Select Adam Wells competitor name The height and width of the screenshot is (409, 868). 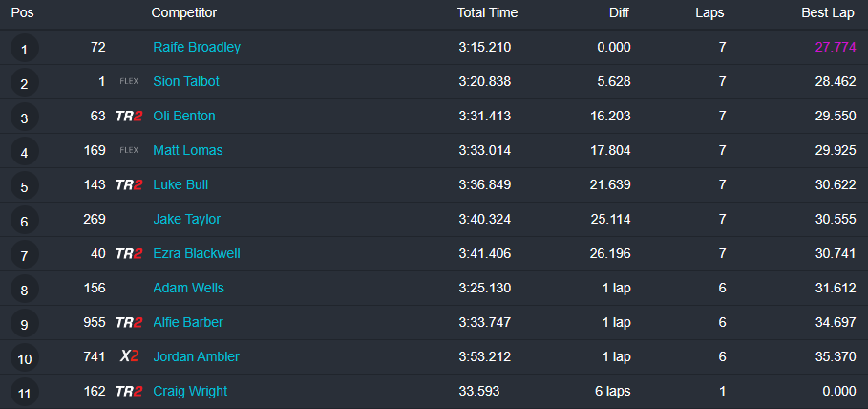tap(188, 288)
